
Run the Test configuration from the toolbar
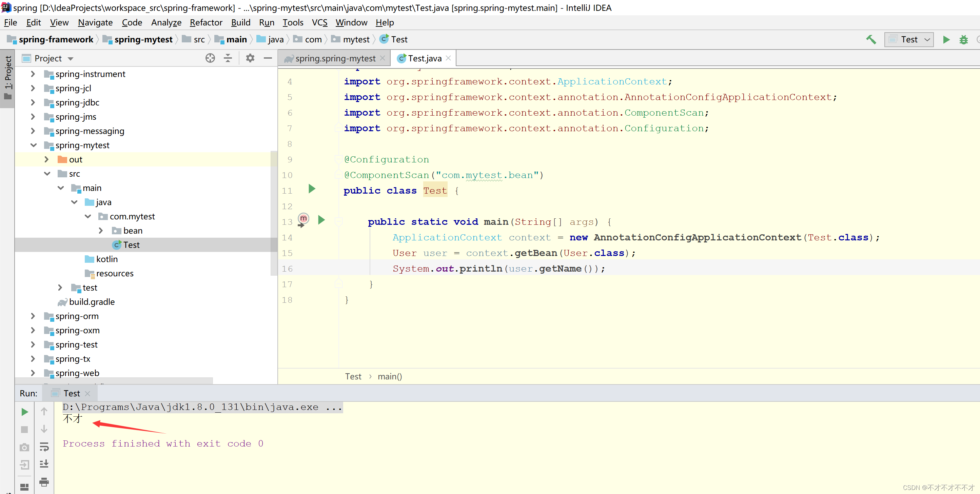pos(946,39)
